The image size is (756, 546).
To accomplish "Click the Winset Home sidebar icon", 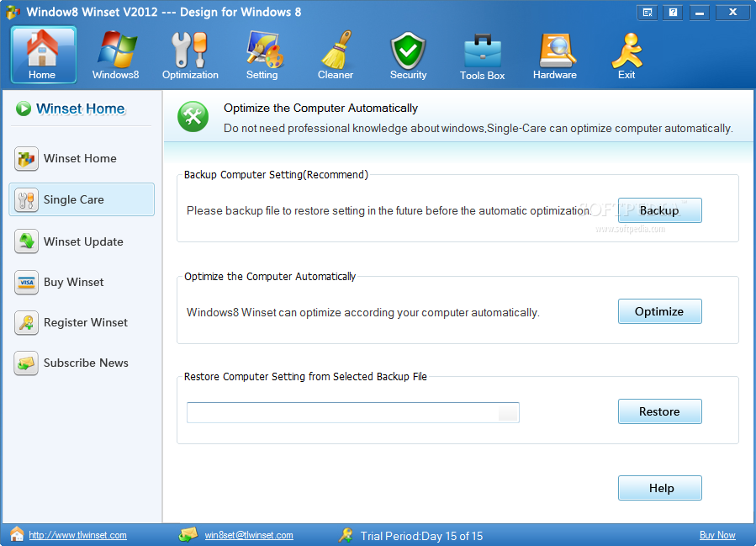I will coord(26,159).
